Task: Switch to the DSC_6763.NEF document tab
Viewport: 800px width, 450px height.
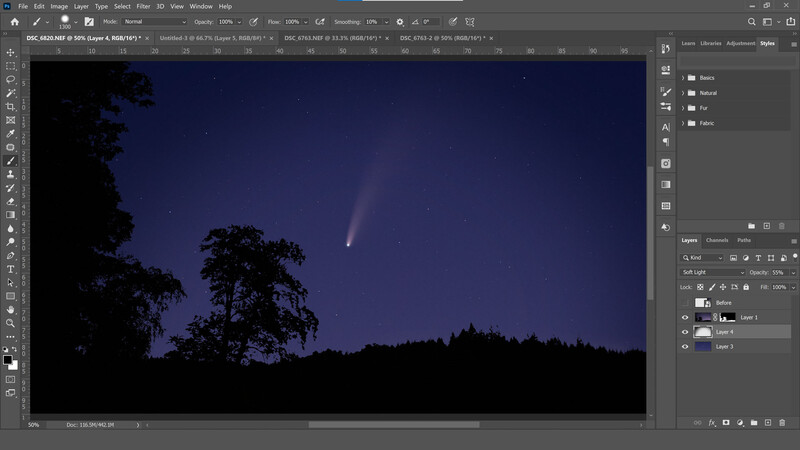Action: [332, 38]
